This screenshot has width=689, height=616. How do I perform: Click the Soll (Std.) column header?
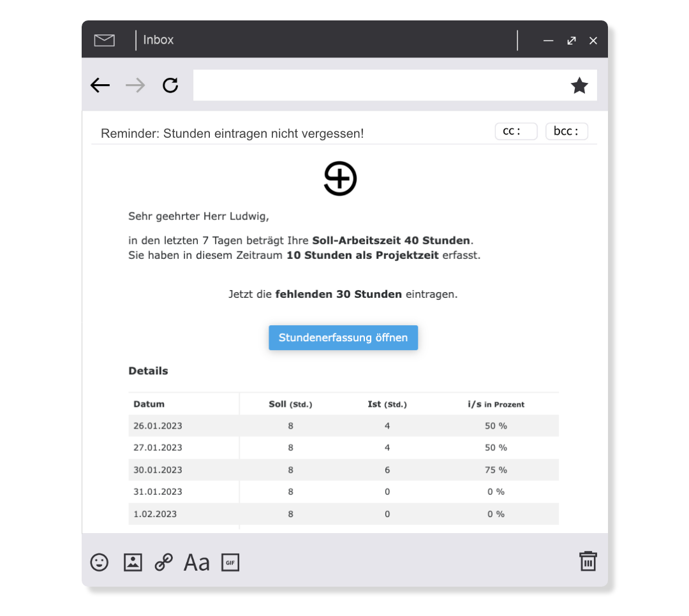point(290,404)
